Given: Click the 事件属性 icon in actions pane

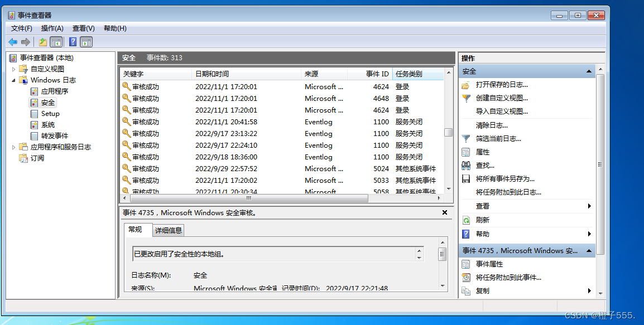Looking at the screenshot, I should point(466,264).
